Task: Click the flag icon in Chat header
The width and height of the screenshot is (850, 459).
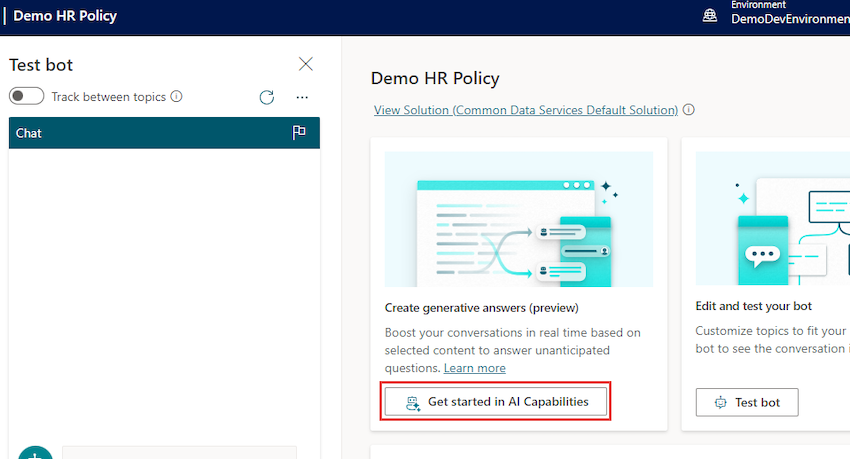Action: click(299, 133)
